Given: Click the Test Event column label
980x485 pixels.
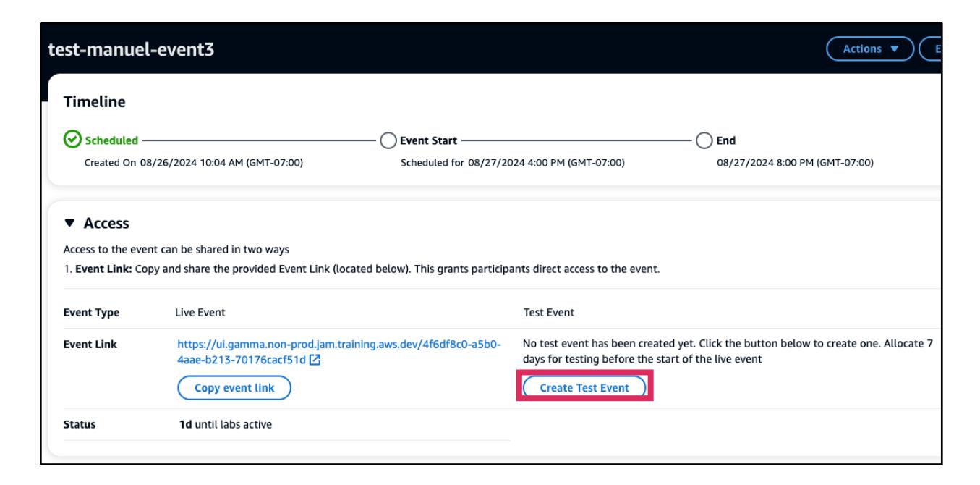Looking at the screenshot, I should (547, 311).
